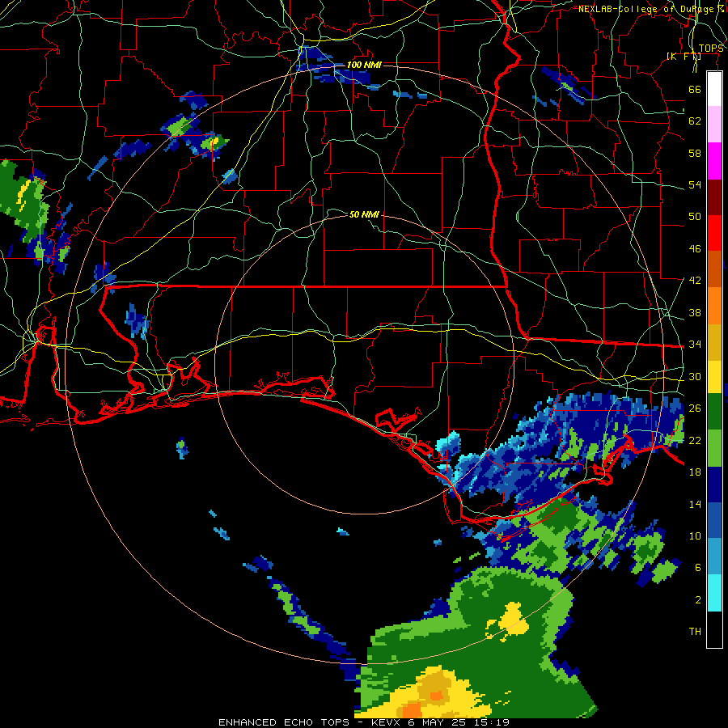Click the 'TH' legend label
Image resolution: width=728 pixels, height=728 pixels.
click(x=695, y=632)
